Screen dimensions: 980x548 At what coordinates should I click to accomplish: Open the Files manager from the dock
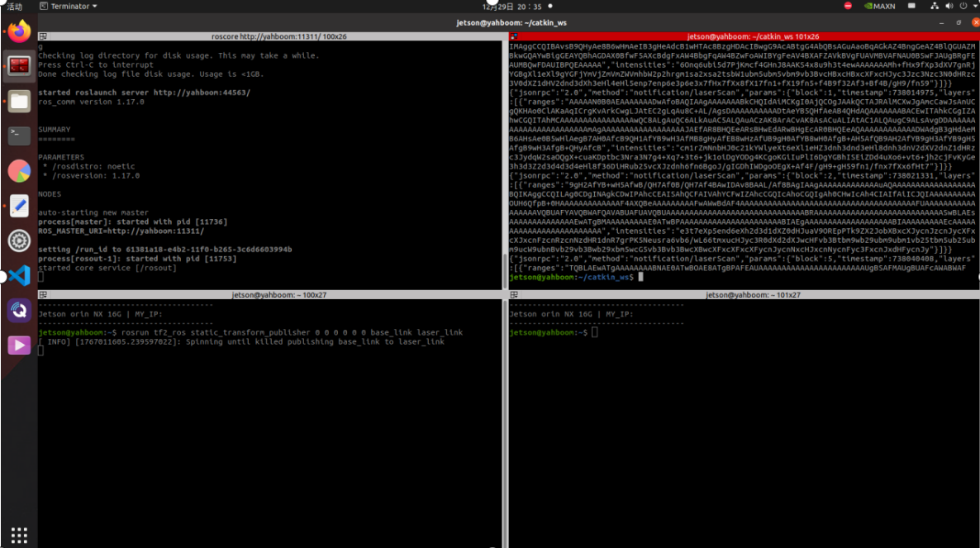pyautogui.click(x=19, y=102)
